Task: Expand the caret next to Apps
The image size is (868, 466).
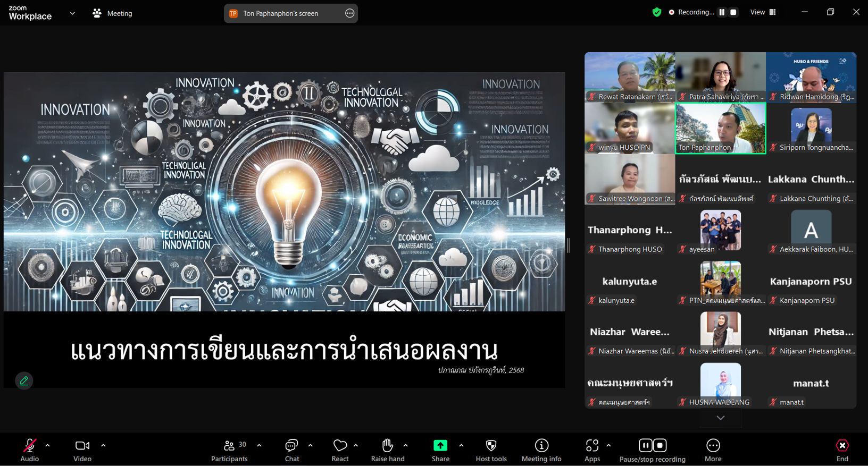Action: point(608,445)
